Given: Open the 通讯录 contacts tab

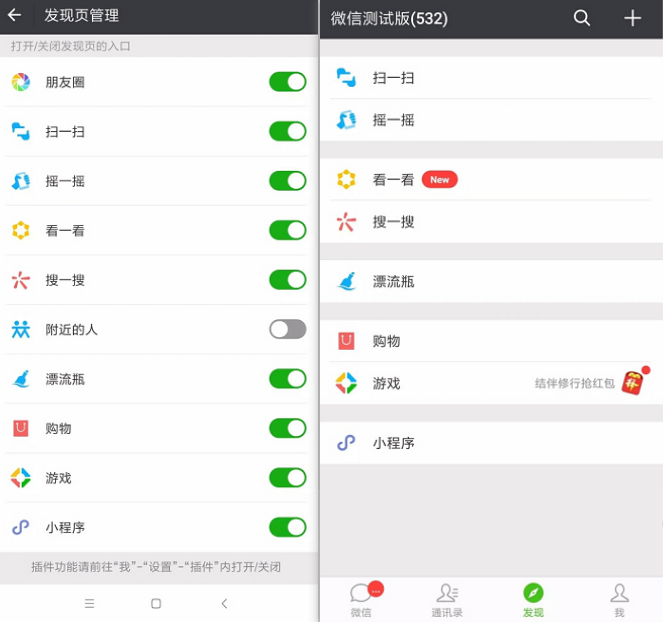Looking at the screenshot, I should (x=447, y=600).
